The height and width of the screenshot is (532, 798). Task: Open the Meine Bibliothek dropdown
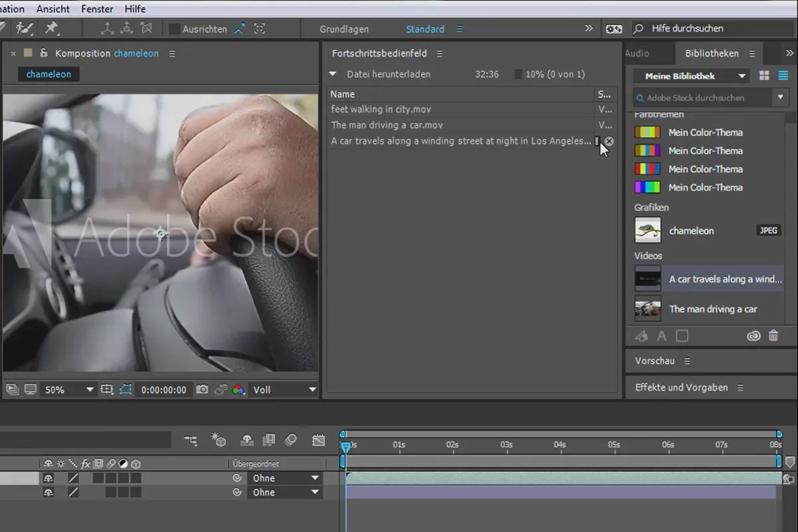(x=691, y=76)
